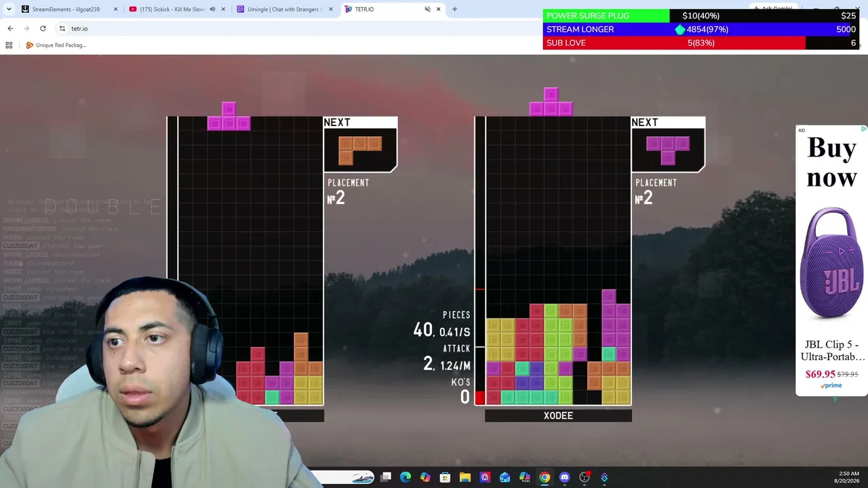Mute audio on the YouTube tab
The width and height of the screenshot is (868, 488).
(212, 9)
